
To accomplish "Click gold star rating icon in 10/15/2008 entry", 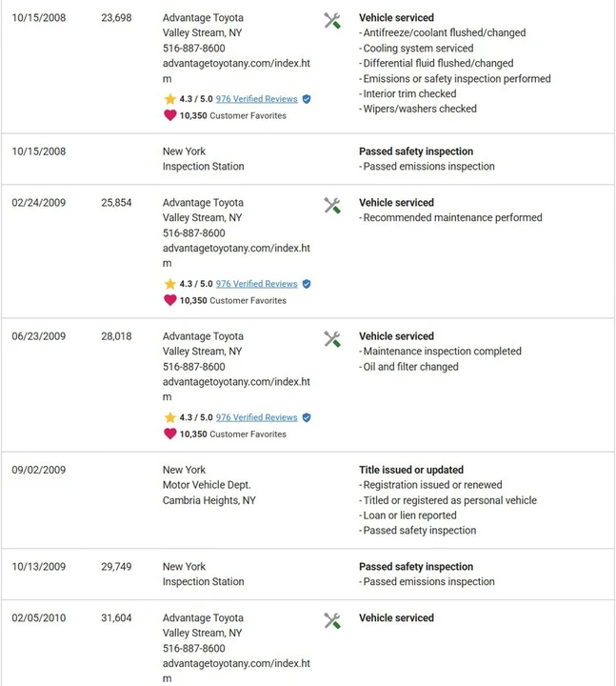I will tap(170, 99).
